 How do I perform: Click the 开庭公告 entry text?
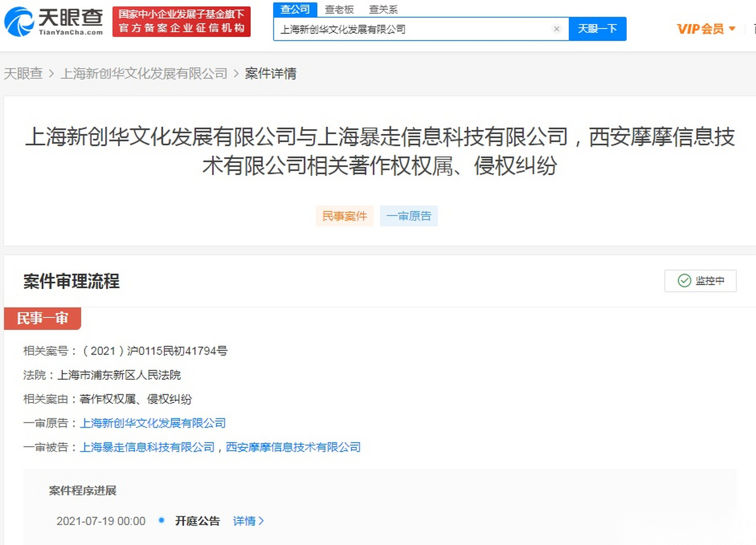197,521
